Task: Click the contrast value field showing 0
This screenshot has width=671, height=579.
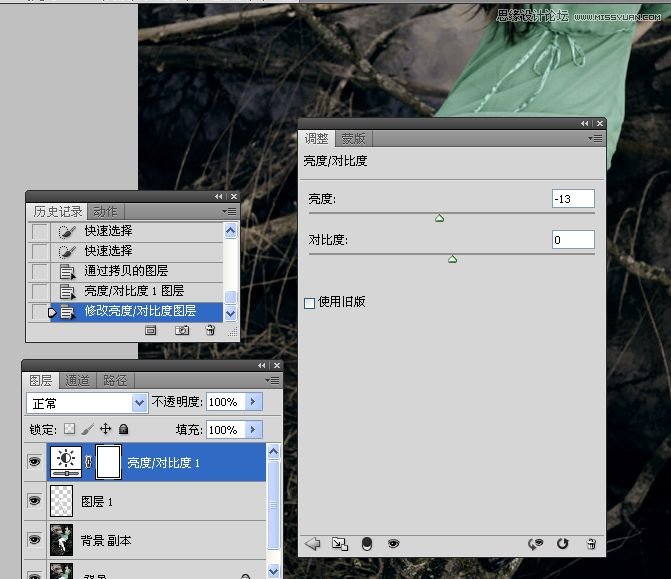Action: click(573, 240)
